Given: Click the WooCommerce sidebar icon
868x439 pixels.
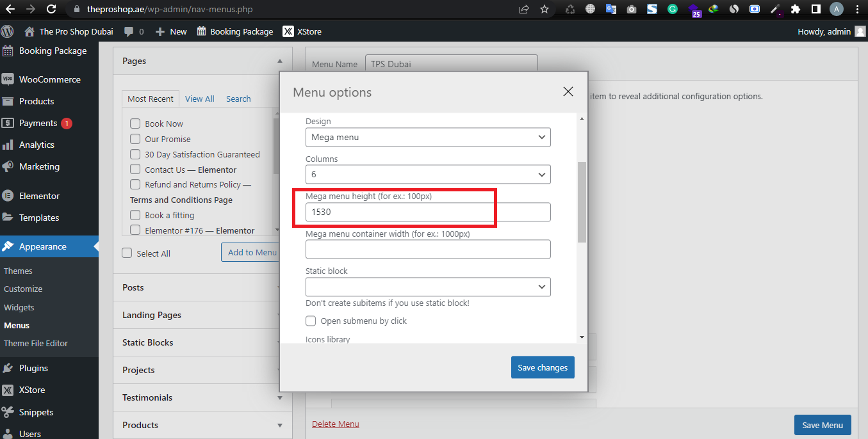Looking at the screenshot, I should pos(8,79).
